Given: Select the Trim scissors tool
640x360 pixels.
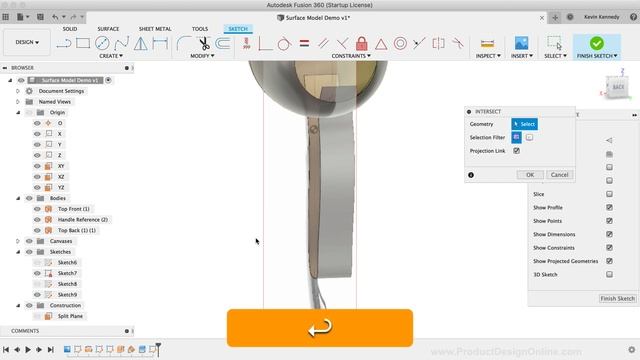Looking at the screenshot, I should 203,43.
